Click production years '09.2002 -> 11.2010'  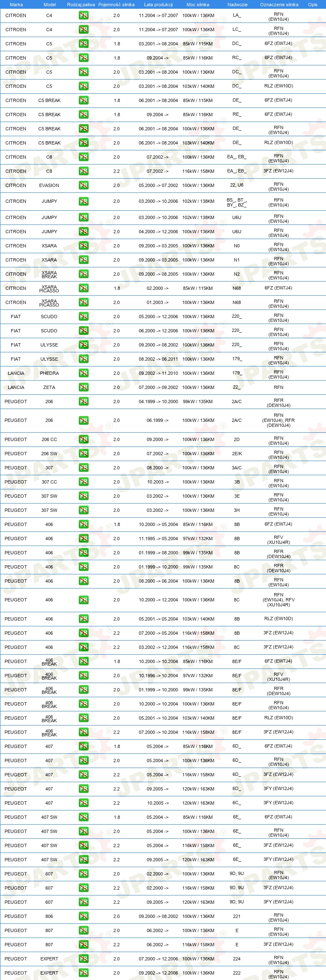[x=158, y=373]
